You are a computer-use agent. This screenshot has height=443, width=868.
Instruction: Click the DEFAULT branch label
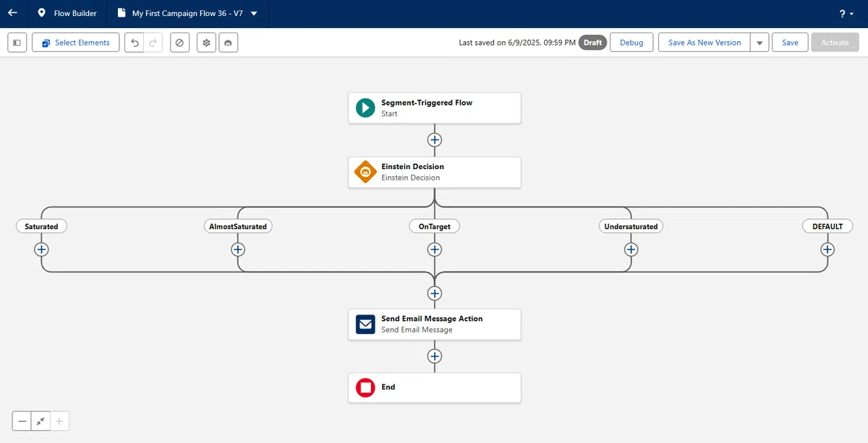827,226
